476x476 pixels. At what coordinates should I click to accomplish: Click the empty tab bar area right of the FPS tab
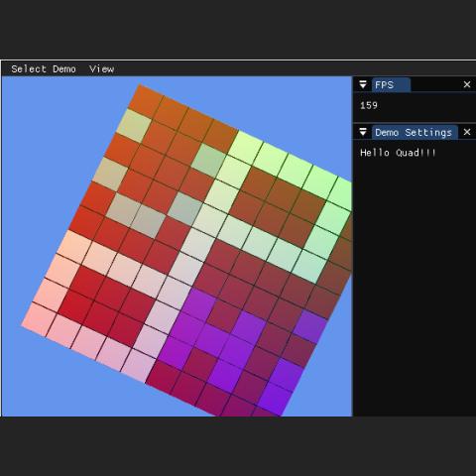pyautogui.click(x=435, y=85)
